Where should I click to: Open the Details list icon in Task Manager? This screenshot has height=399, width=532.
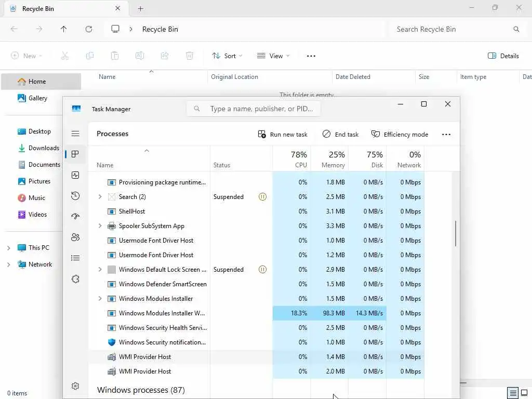click(x=75, y=258)
